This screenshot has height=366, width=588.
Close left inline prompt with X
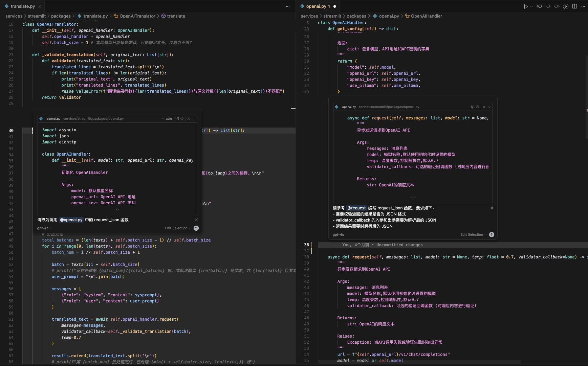(x=196, y=220)
